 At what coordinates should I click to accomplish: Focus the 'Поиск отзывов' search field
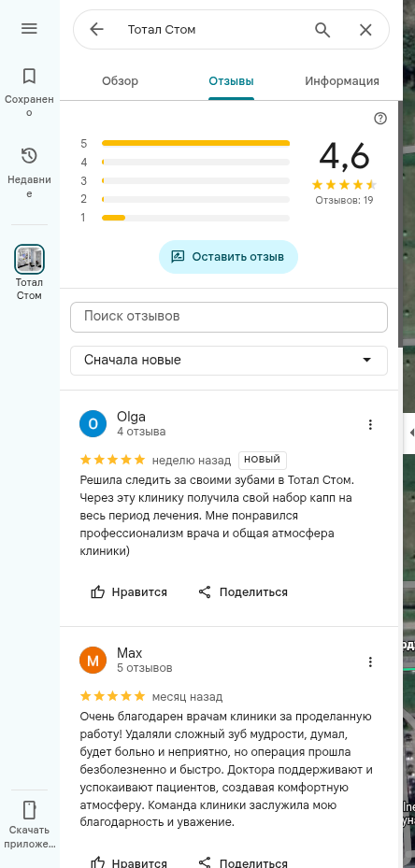pyautogui.click(x=229, y=317)
